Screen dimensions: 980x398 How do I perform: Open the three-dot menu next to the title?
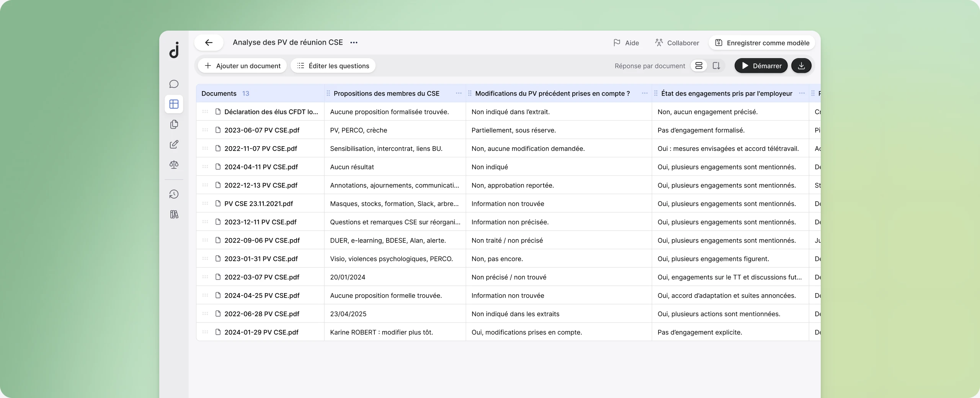pyautogui.click(x=354, y=42)
